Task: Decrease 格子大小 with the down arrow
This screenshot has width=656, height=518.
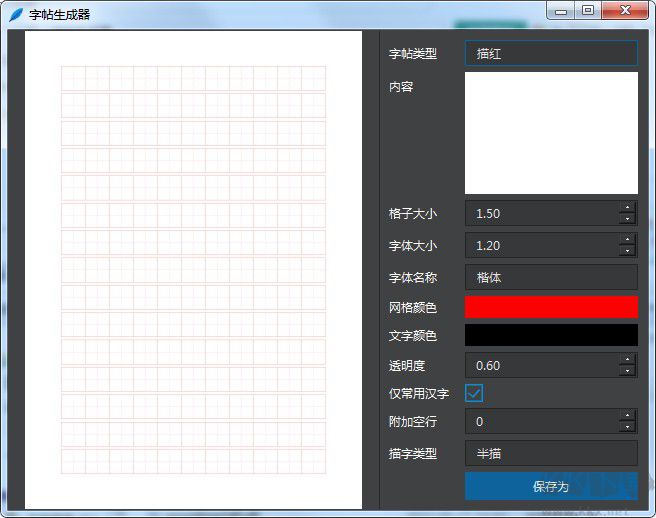Action: coord(627,219)
